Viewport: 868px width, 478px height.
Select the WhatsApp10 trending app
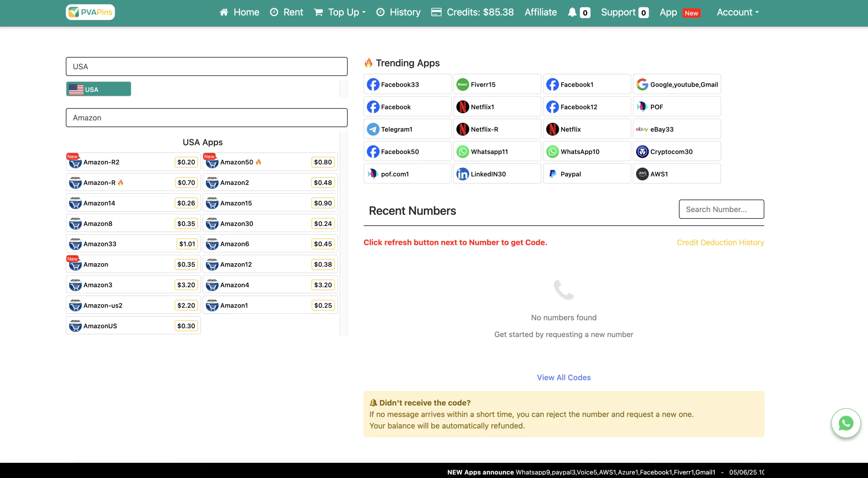coord(587,151)
